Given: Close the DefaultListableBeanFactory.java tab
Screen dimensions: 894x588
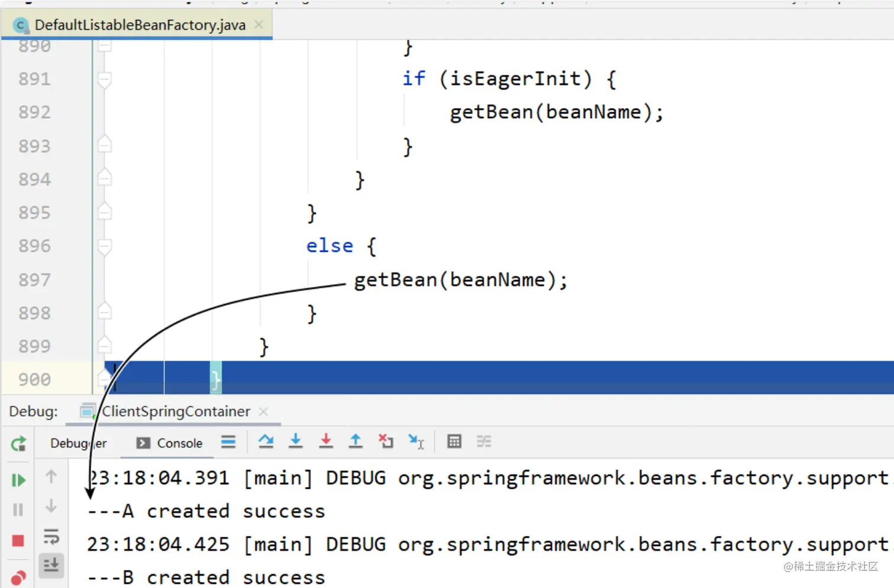Looking at the screenshot, I should click(258, 25).
